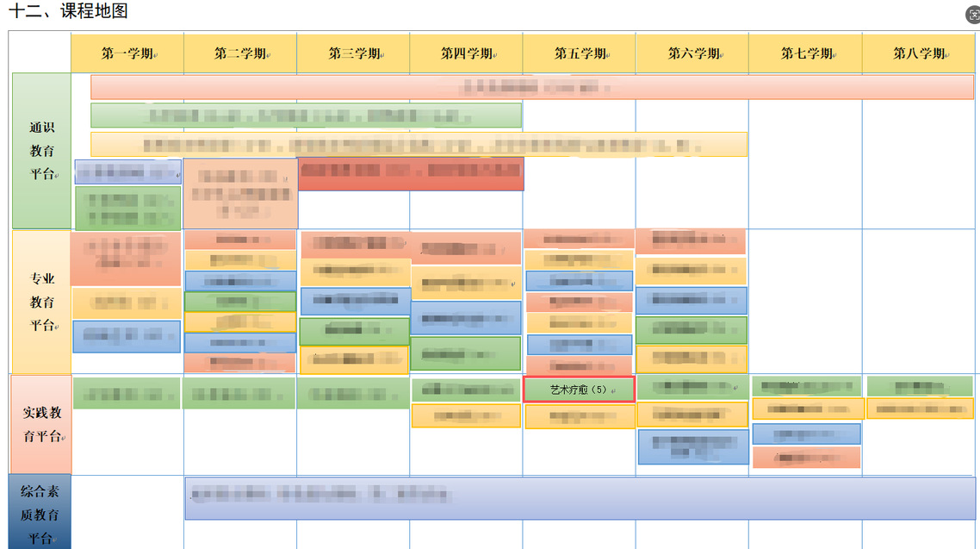Click the image scan icon at top right
This screenshot has width=980, height=549.
point(973,15)
